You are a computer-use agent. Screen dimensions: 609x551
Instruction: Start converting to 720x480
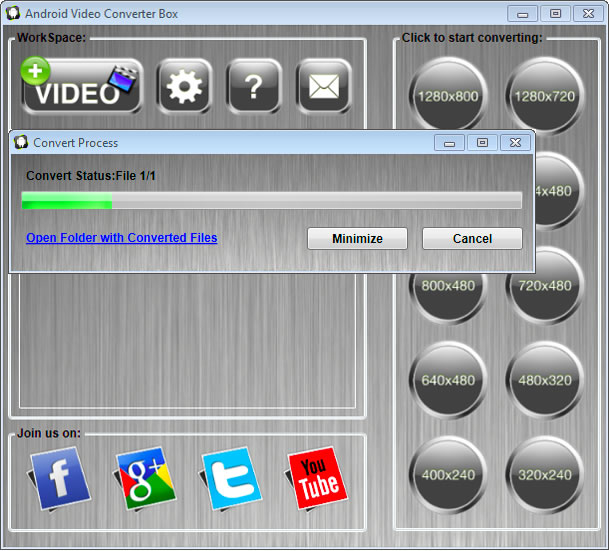tap(545, 286)
